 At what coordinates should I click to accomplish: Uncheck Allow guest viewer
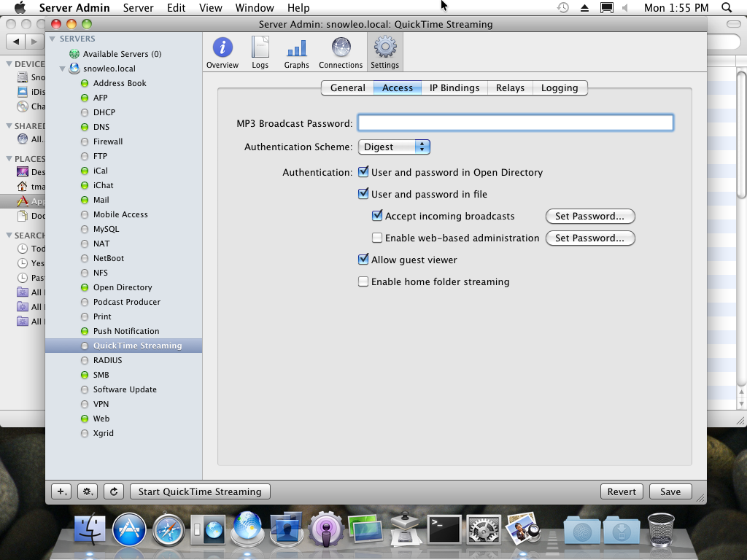[x=363, y=260]
